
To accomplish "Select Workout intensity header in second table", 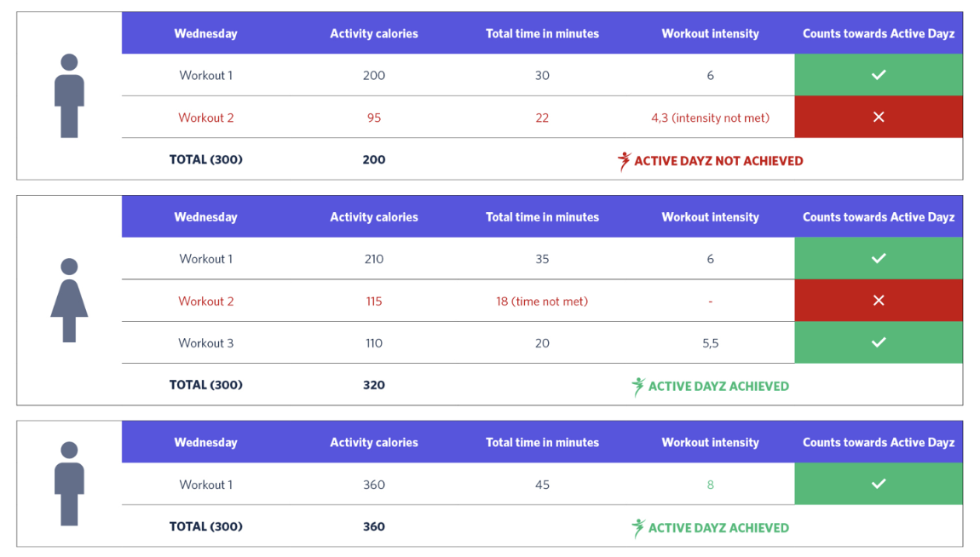I will (710, 217).
